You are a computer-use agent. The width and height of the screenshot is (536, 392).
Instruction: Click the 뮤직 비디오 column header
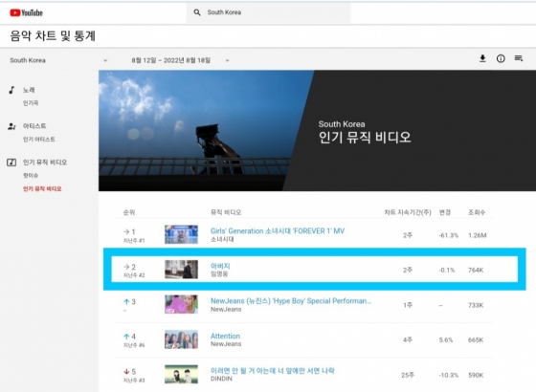[x=226, y=212]
